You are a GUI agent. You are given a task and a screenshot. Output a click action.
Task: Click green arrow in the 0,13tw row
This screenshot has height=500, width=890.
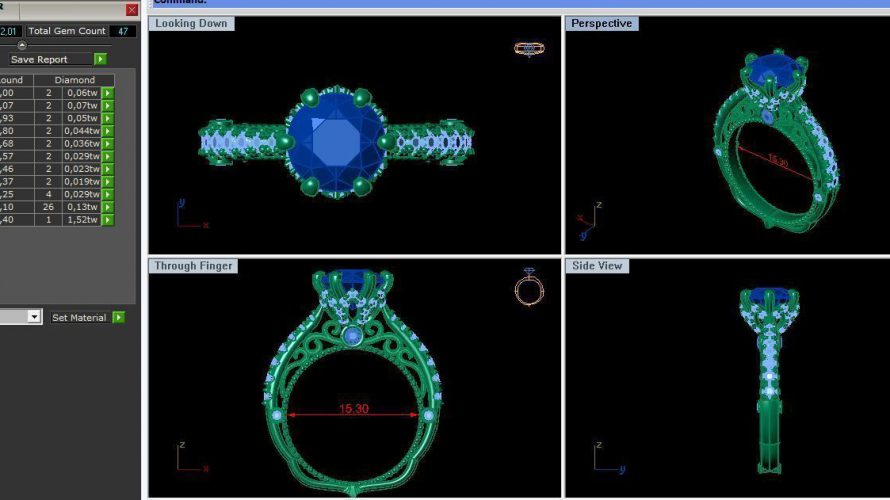[108, 207]
